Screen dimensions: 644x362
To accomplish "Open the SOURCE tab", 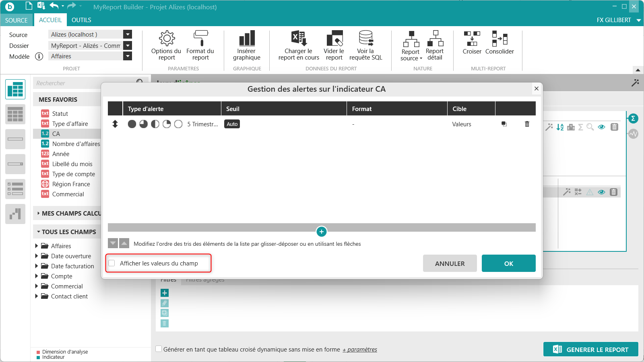I will pos(17,20).
